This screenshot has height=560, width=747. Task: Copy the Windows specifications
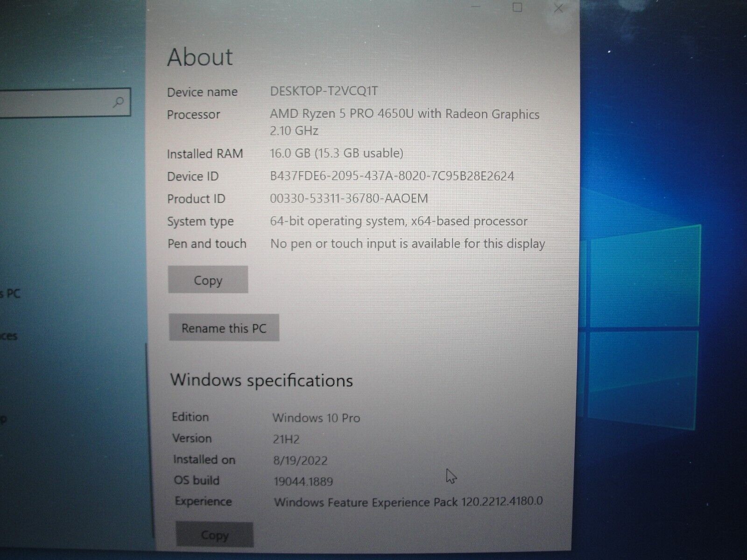point(214,535)
